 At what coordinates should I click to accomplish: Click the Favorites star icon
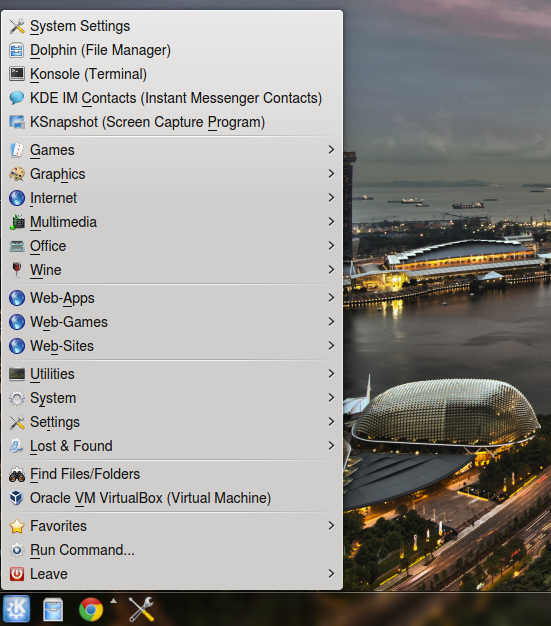click(17, 526)
